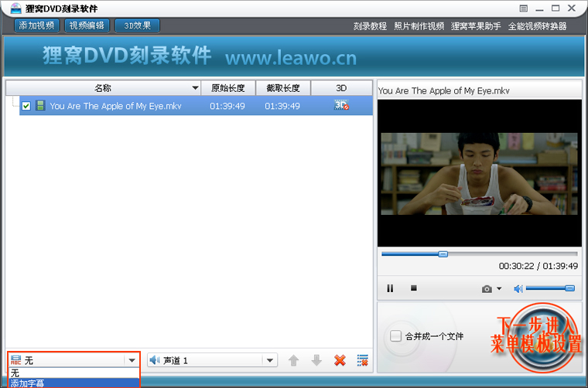This screenshot has width=588, height=388.
Task: Open the 视频编辑 video editor
Action: [87, 26]
